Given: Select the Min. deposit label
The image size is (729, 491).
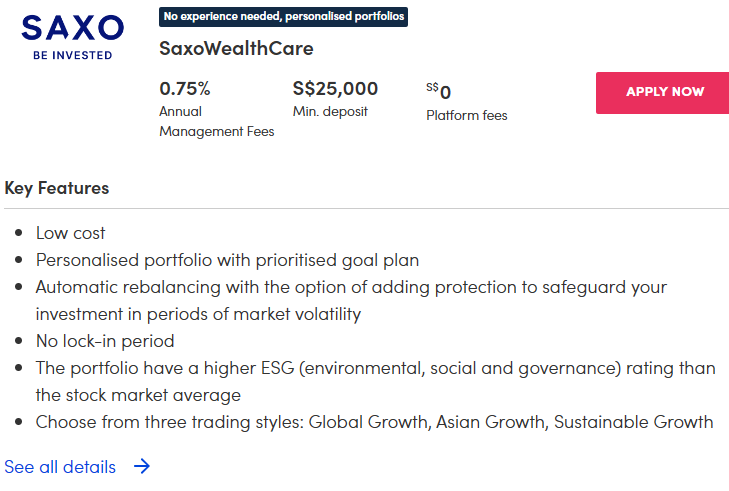Looking at the screenshot, I should tap(330, 111).
